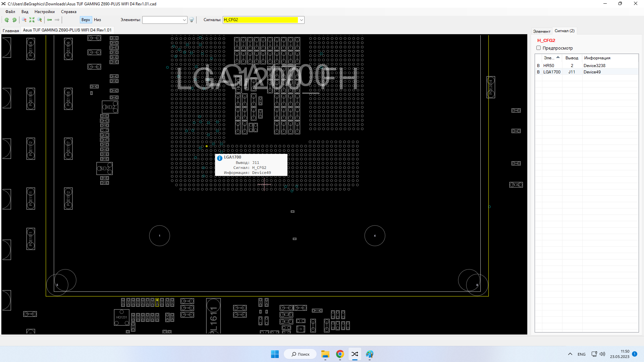Enable the Предпросмотр checkbox
The height and width of the screenshot is (362, 644).
click(539, 48)
